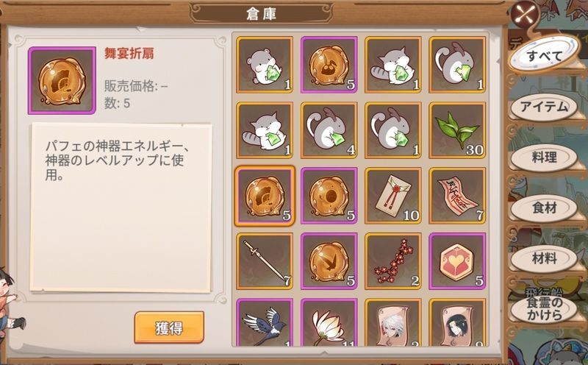This screenshot has width=588, height=365.
Task: Select the sword item in the grid
Action: [265, 261]
